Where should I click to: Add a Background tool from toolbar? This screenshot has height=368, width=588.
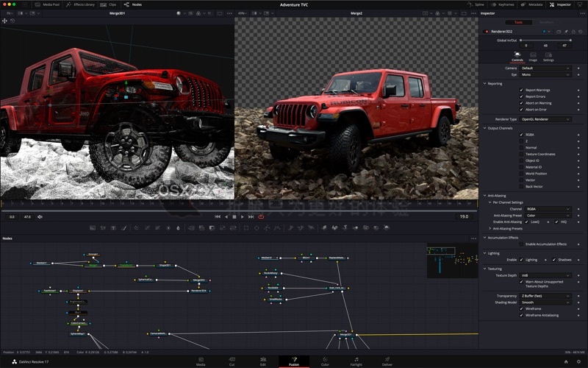[x=93, y=228]
